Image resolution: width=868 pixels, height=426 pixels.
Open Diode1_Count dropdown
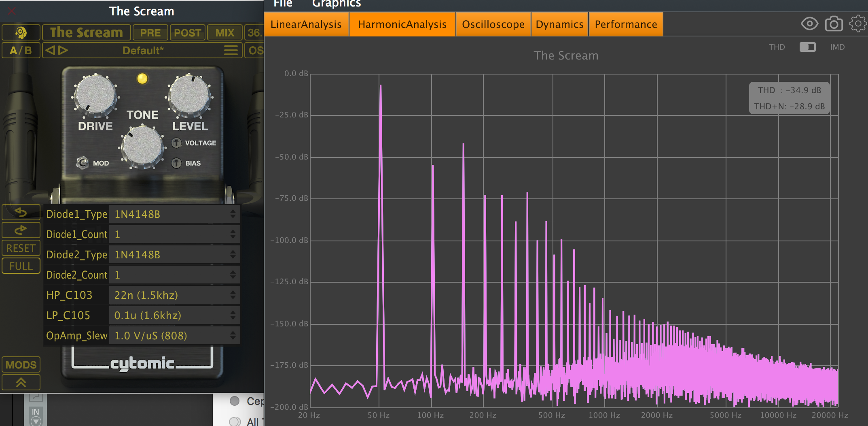pyautogui.click(x=174, y=234)
